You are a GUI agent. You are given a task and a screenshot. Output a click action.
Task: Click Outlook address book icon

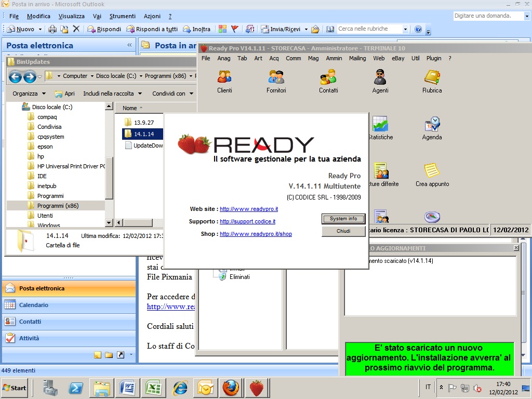[330, 29]
